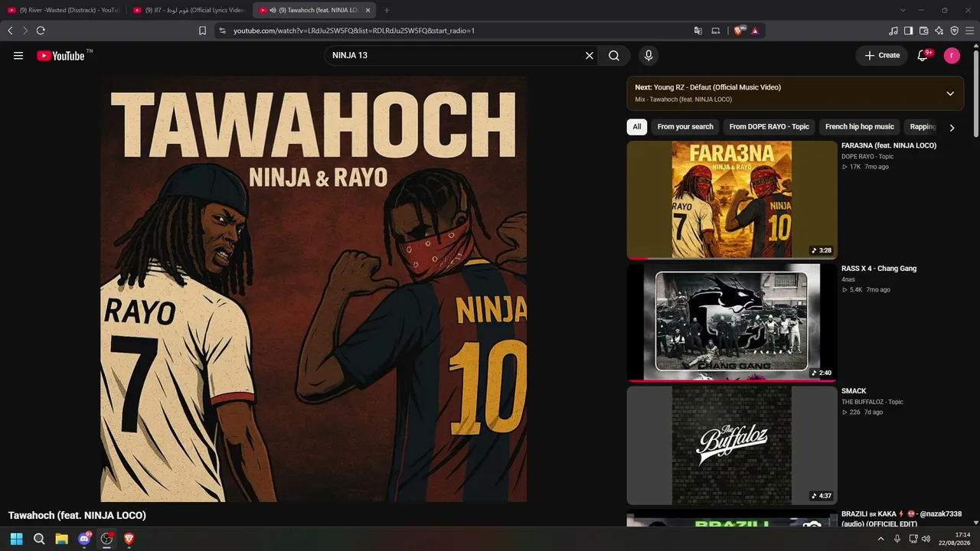Reload the current page

41,31
